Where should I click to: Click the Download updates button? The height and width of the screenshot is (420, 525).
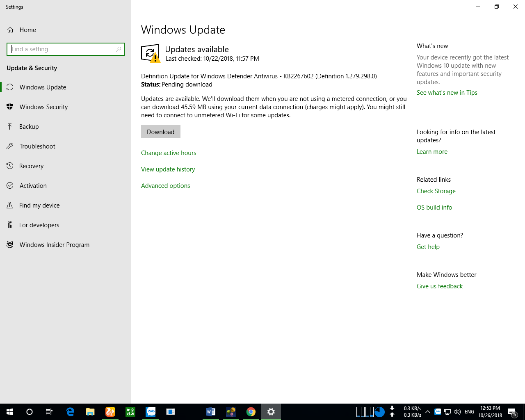[161, 132]
